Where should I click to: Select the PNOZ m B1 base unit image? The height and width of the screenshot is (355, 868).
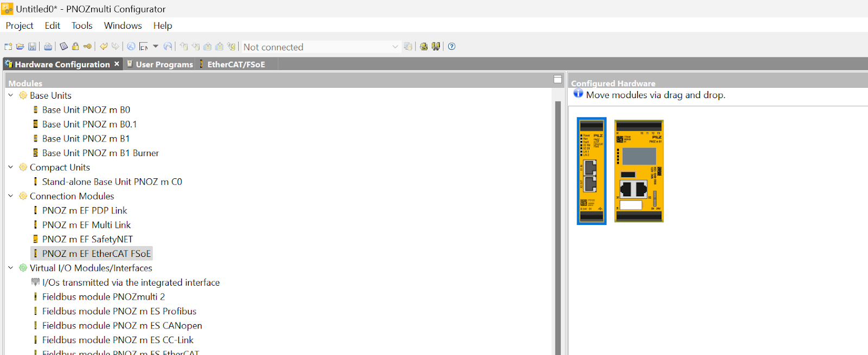click(x=639, y=171)
